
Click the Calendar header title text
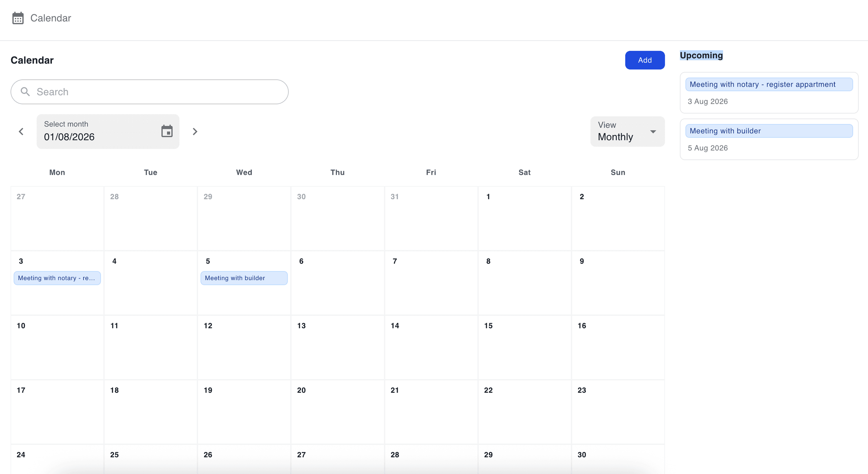[51, 18]
